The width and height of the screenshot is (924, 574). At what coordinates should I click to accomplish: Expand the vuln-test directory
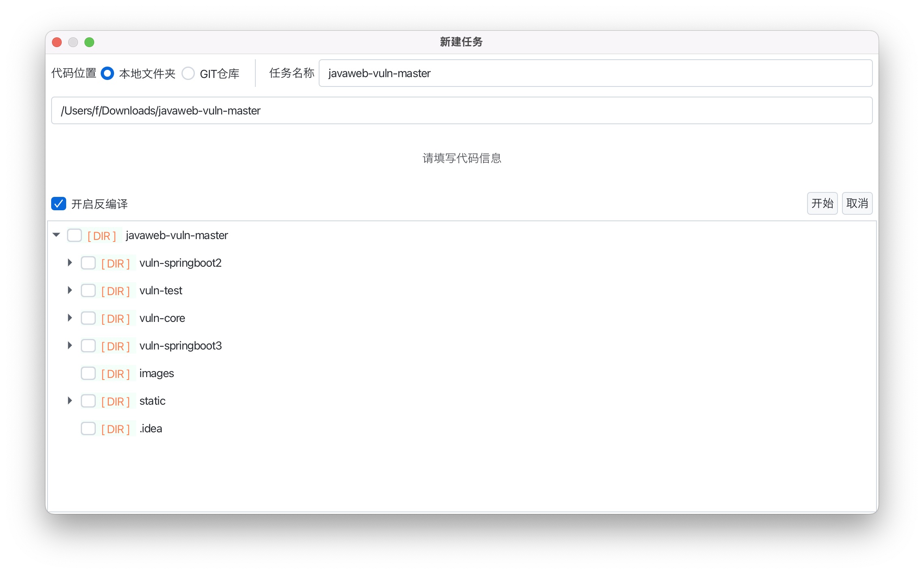point(70,291)
